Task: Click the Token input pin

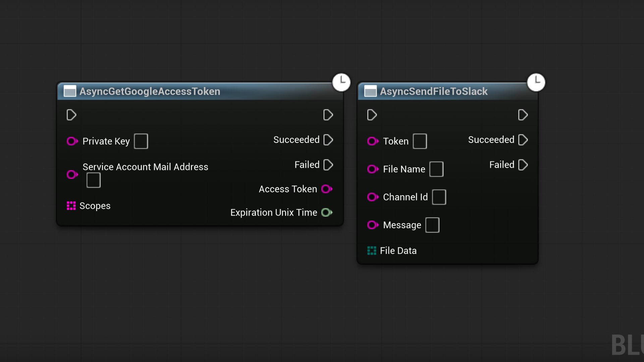Action: (x=373, y=141)
